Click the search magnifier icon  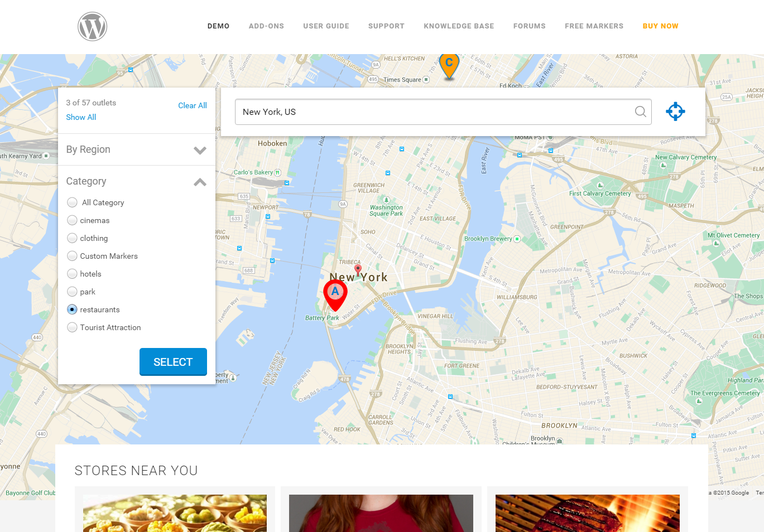coord(641,112)
